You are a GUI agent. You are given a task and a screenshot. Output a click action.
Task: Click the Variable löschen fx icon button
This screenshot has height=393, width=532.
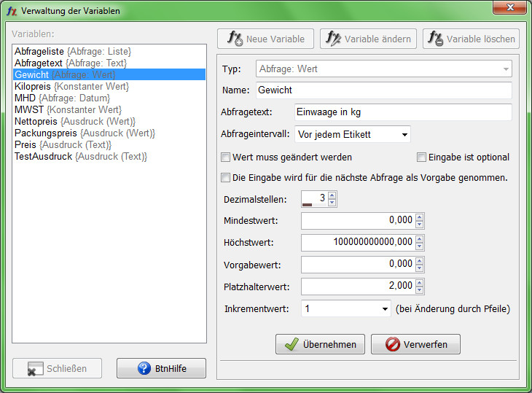pos(470,39)
